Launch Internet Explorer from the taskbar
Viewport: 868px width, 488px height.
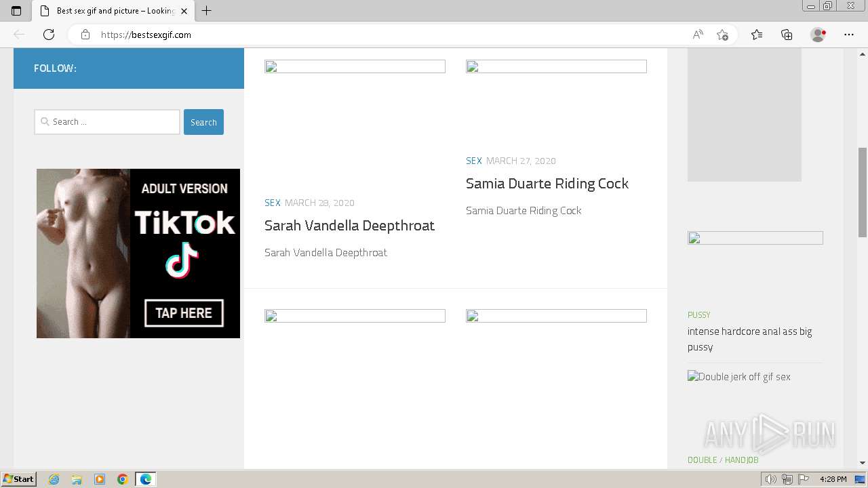[54, 479]
